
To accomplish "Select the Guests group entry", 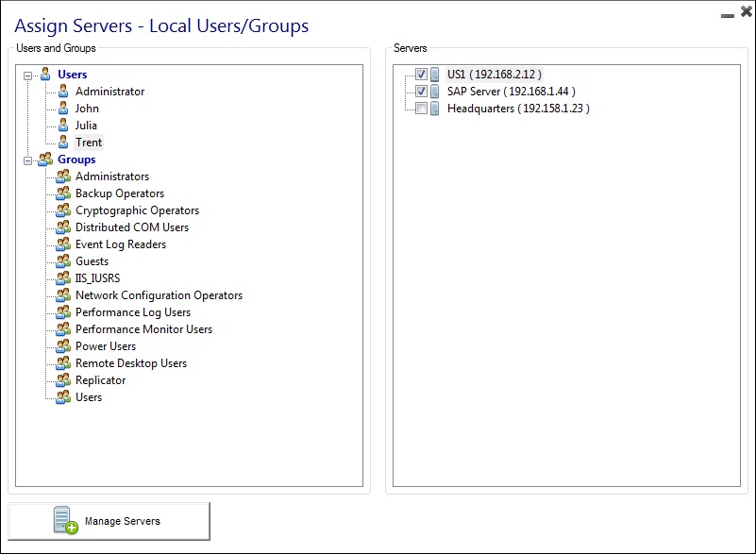I will click(92, 261).
